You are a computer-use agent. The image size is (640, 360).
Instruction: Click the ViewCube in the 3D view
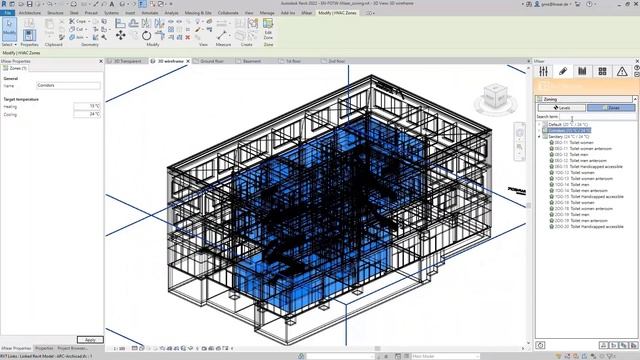pyautogui.click(x=495, y=97)
